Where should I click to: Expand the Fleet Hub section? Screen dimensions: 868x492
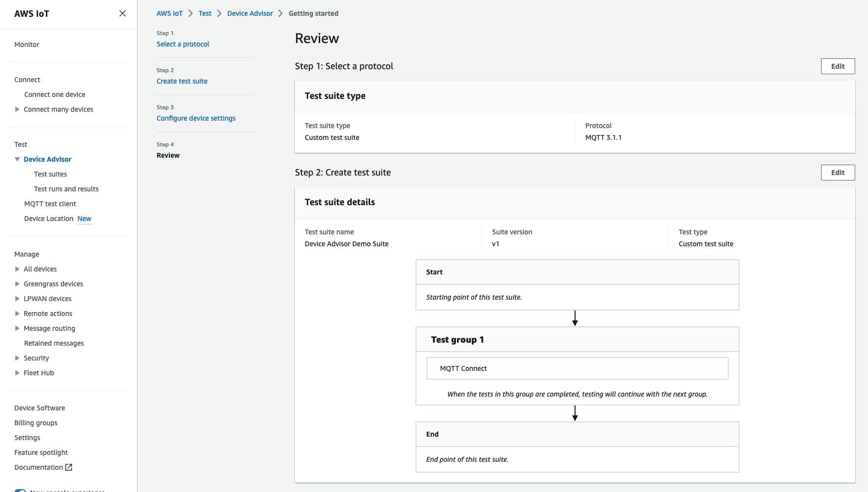pos(17,373)
